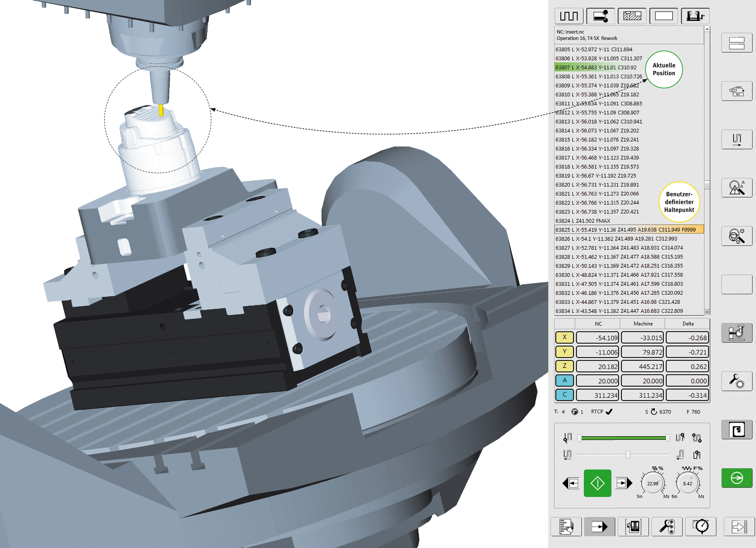Screen dimensions: 756x548
Task: Click the scroll-down arrow of NC list
Action: pyautogui.click(x=707, y=312)
